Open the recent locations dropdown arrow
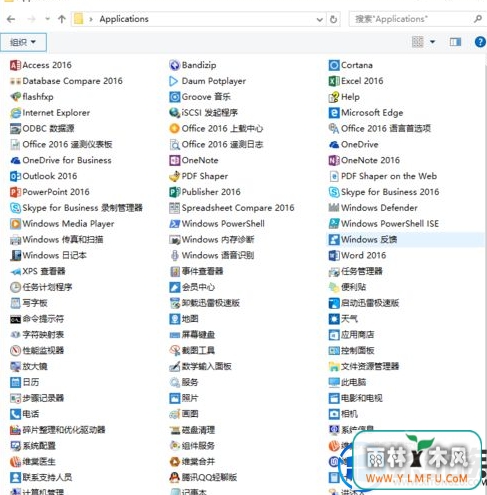The width and height of the screenshot is (487, 495). (47, 19)
